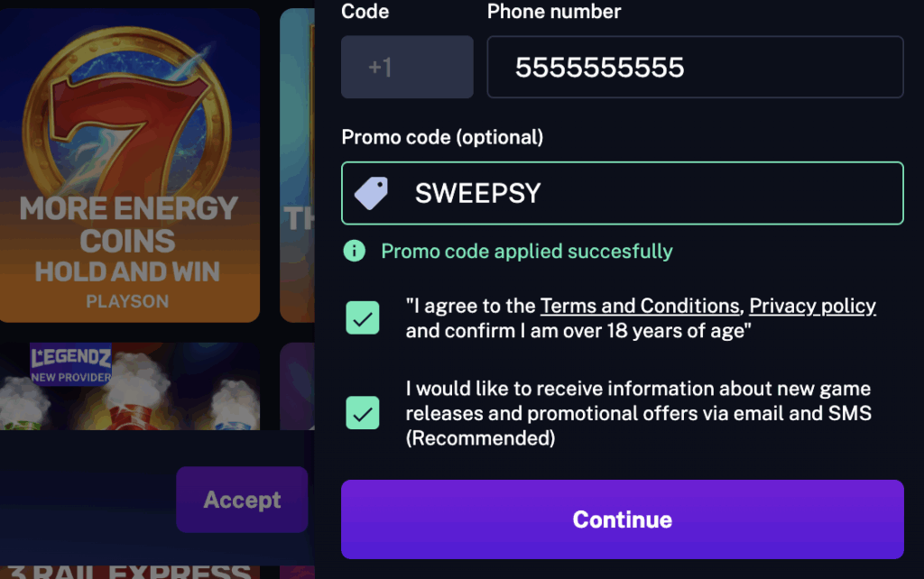Viewport: 924px width, 579px height.
Task: Open the More Energy Coins game thumbnail
Action: (x=130, y=162)
